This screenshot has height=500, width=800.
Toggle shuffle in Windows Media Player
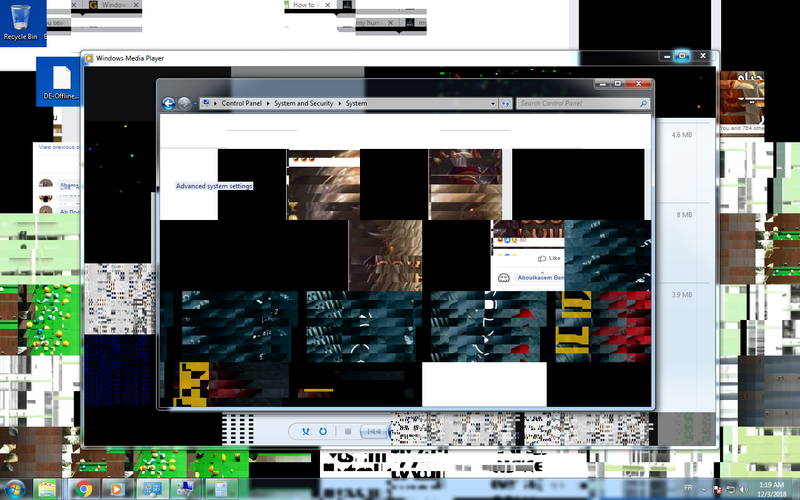pos(306,432)
